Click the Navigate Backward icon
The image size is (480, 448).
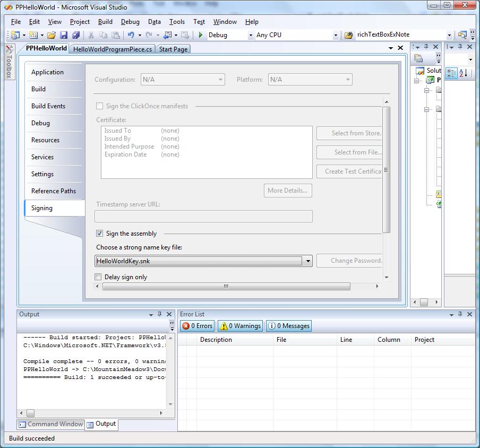167,35
